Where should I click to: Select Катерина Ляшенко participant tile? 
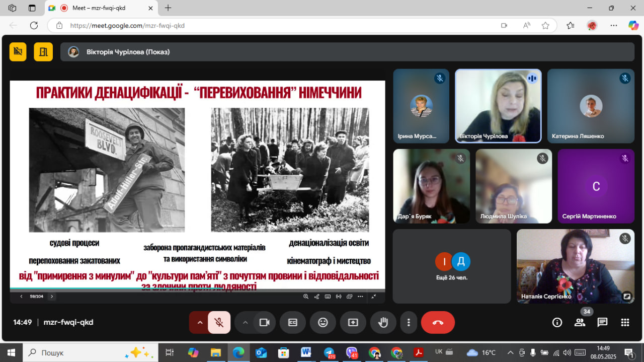pyautogui.click(x=591, y=106)
